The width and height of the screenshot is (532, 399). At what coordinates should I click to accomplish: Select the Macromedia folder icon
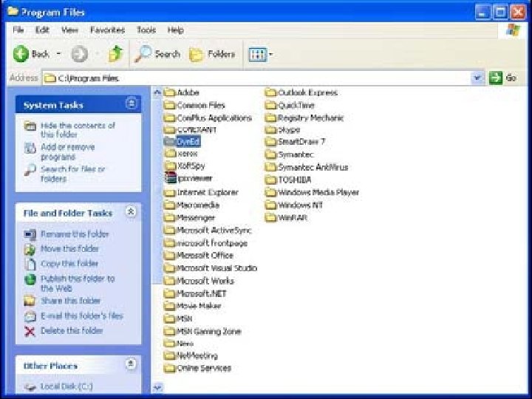point(169,205)
